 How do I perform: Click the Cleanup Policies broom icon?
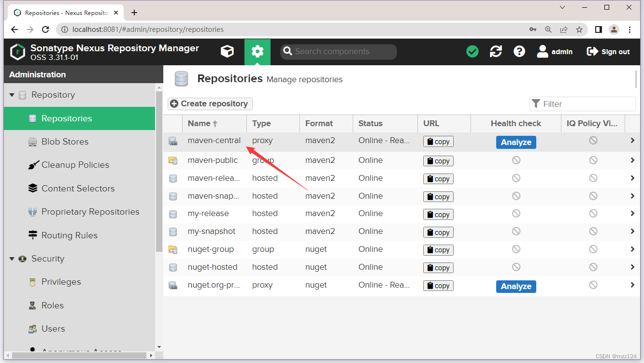(x=33, y=165)
